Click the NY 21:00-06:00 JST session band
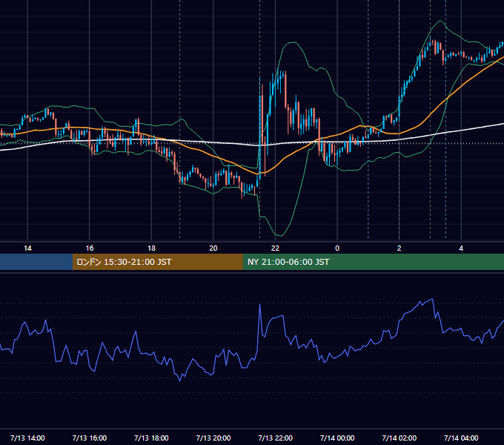 pyautogui.click(x=373, y=262)
